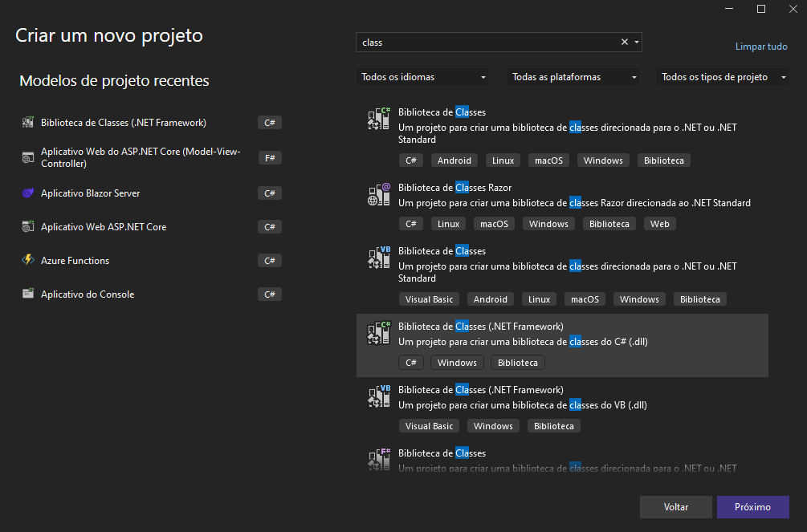Click the Biblioteca de Classes Razor template icon
Screen dimensions: 807x532
(x=379, y=194)
